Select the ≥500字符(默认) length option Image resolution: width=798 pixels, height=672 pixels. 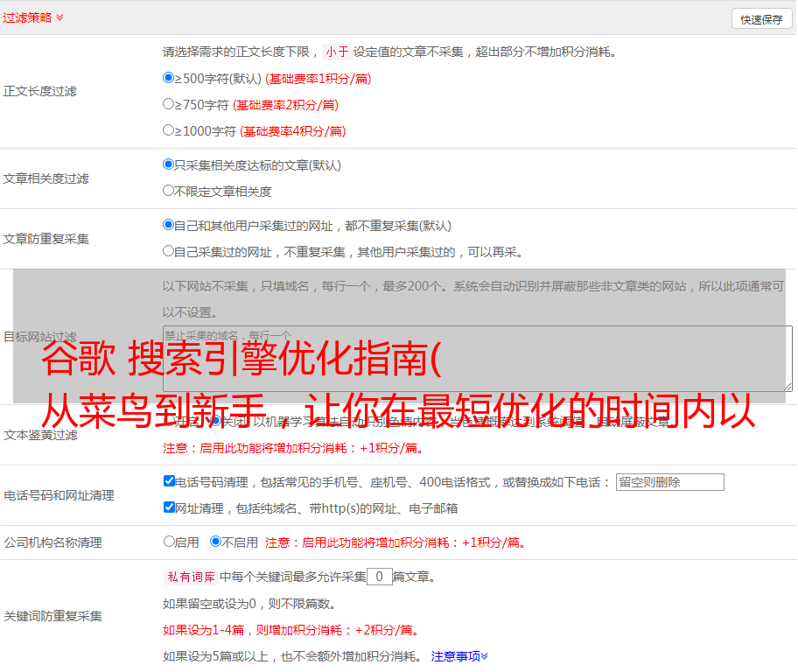[x=169, y=78]
